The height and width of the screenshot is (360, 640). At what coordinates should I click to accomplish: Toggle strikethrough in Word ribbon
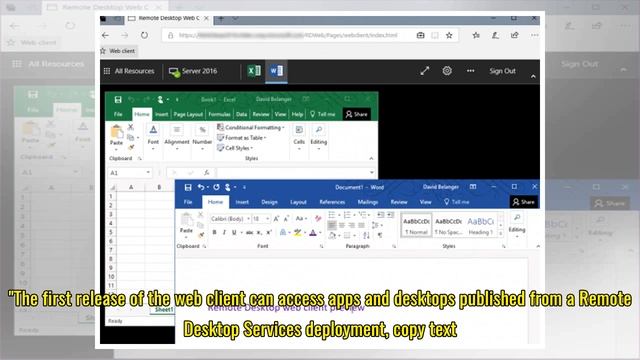tap(249, 233)
